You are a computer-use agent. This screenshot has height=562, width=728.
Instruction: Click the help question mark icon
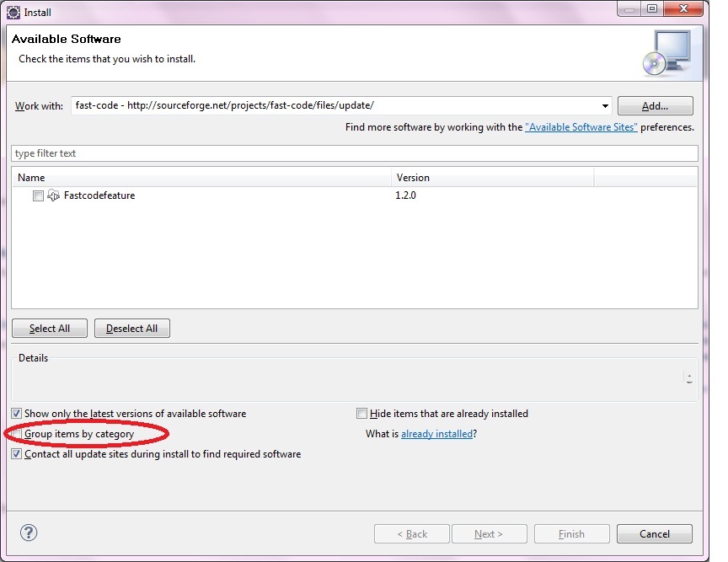click(x=29, y=533)
